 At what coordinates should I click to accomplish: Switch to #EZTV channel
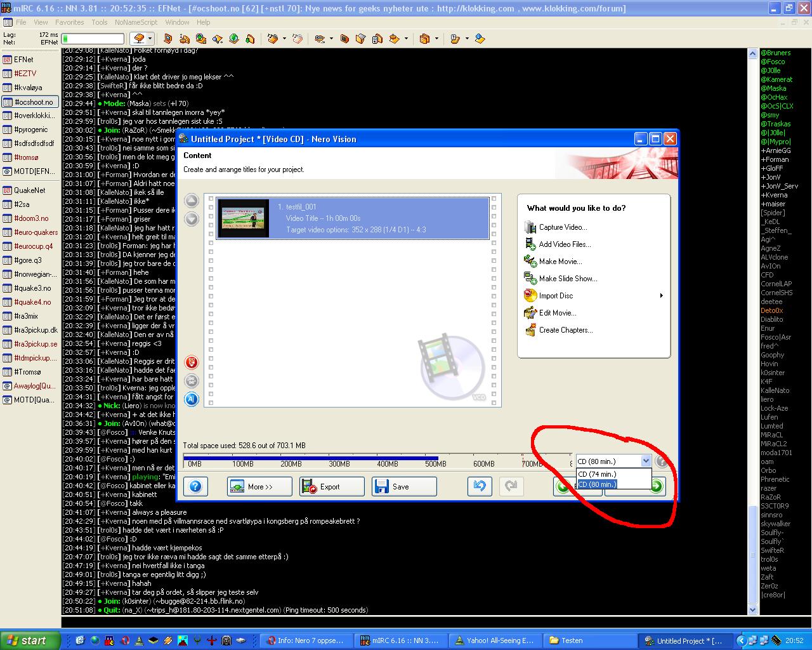click(30, 74)
